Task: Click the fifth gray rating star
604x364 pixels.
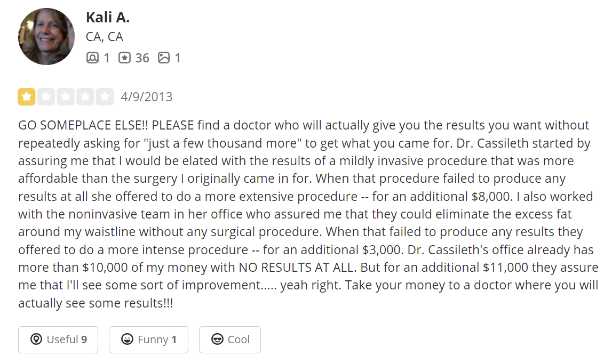Action: point(105,96)
